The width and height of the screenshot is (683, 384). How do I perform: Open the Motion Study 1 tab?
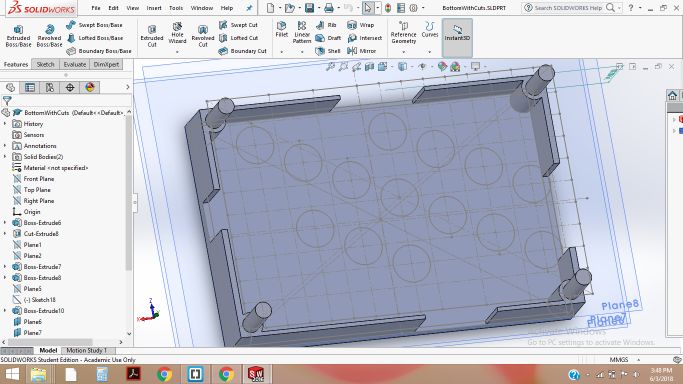86,350
